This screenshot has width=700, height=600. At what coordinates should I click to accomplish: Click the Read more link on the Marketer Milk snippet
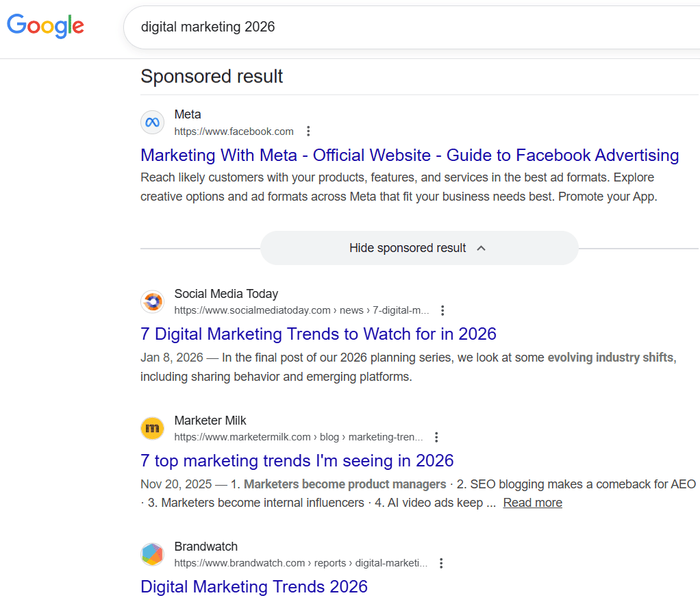pyautogui.click(x=532, y=502)
